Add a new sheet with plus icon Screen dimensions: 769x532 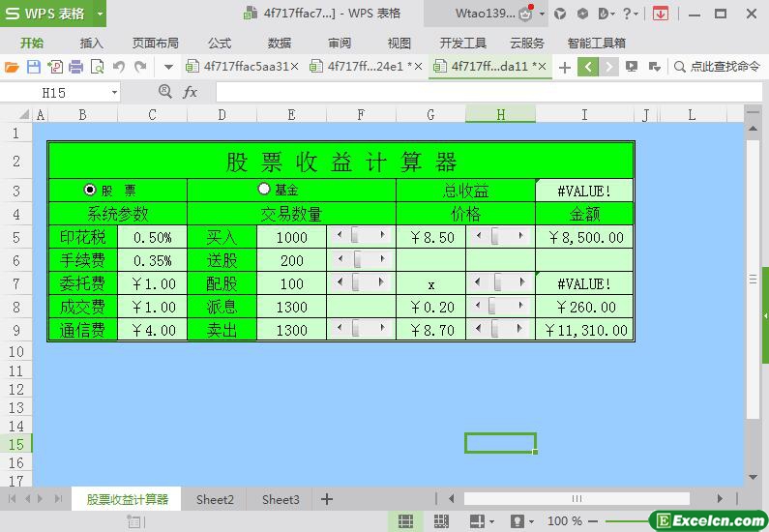[x=327, y=499]
